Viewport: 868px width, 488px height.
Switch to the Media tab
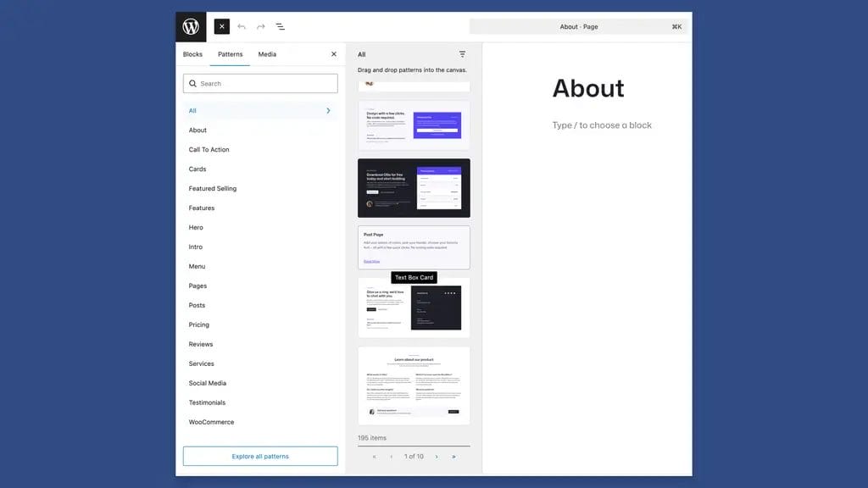[x=267, y=53]
